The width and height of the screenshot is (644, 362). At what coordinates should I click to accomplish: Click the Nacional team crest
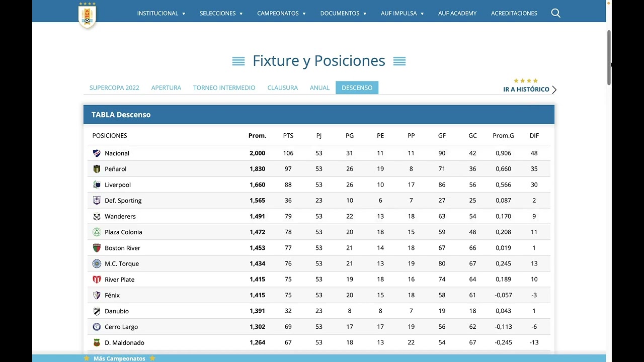coord(97,153)
